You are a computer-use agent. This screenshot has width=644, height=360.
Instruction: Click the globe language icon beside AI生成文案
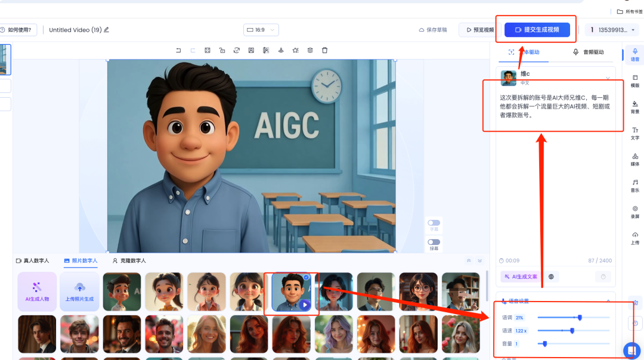(x=552, y=277)
